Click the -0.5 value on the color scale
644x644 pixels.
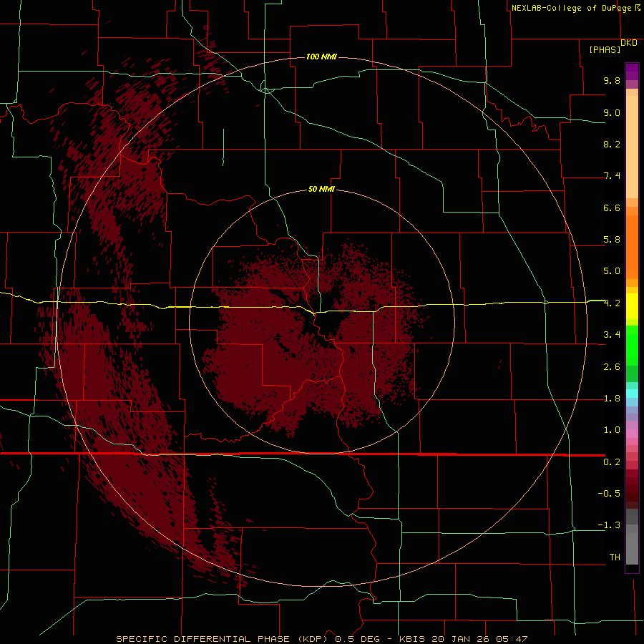coord(609,494)
